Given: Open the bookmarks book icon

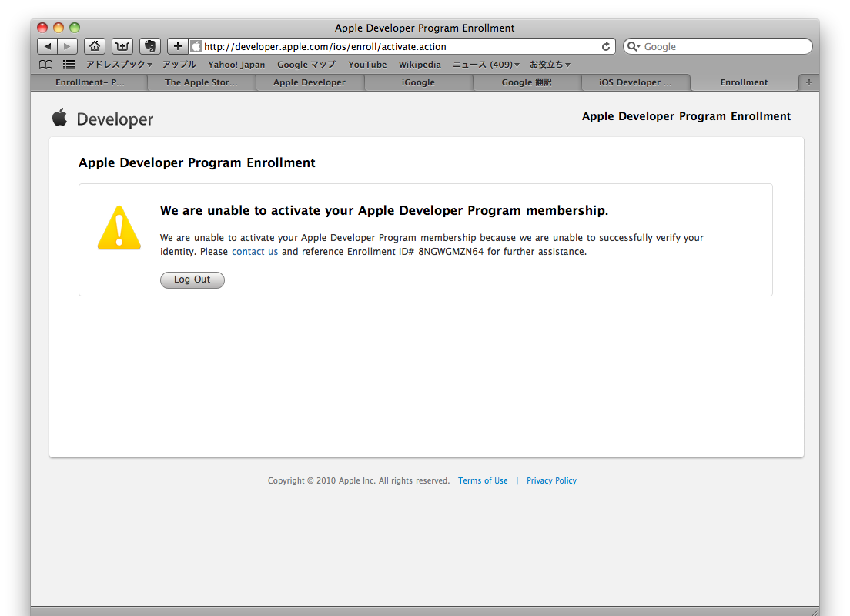Looking at the screenshot, I should click(x=46, y=65).
